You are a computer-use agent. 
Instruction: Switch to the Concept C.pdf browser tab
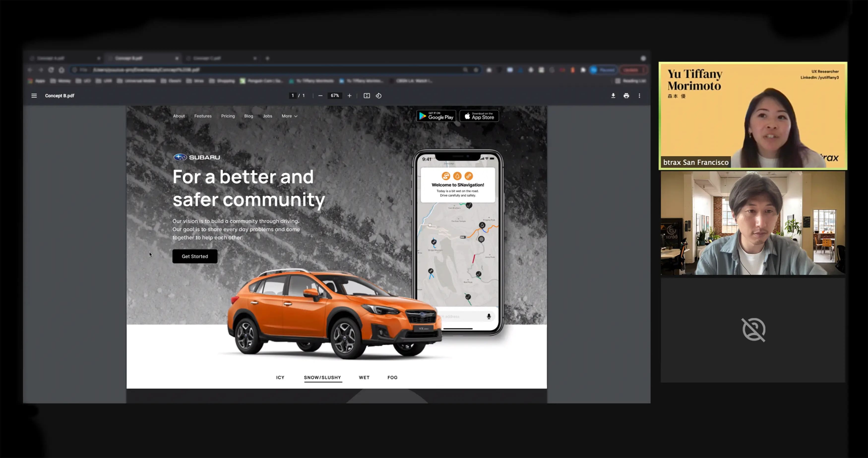221,58
